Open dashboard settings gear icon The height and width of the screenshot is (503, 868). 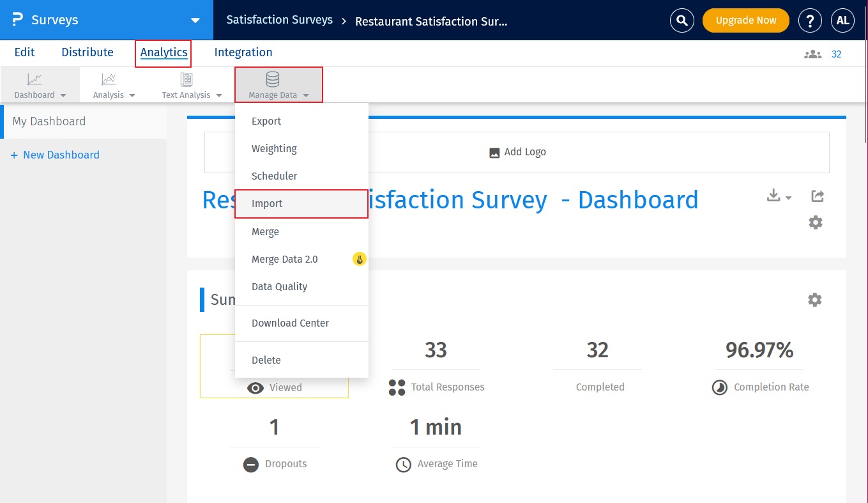pos(816,222)
